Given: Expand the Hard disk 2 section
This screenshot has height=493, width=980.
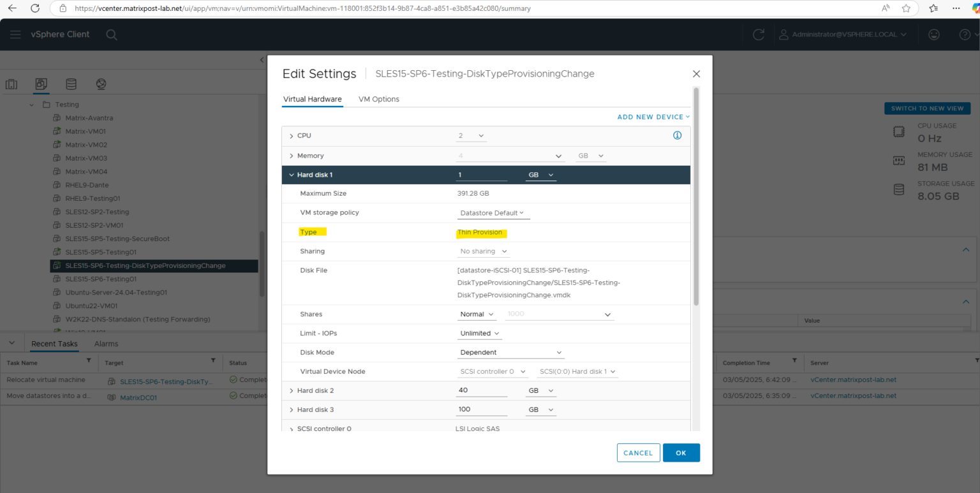Looking at the screenshot, I should tap(291, 390).
